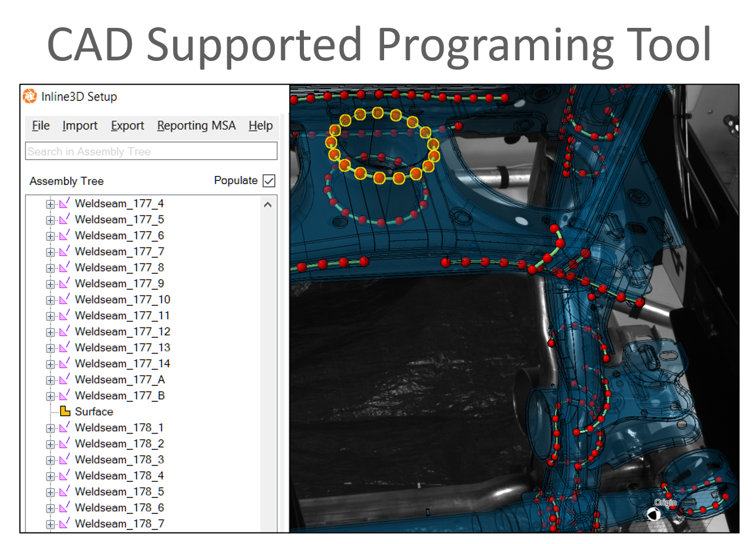Click the Assembly Tree heading
Screen dimensions: 756x544
tap(66, 181)
